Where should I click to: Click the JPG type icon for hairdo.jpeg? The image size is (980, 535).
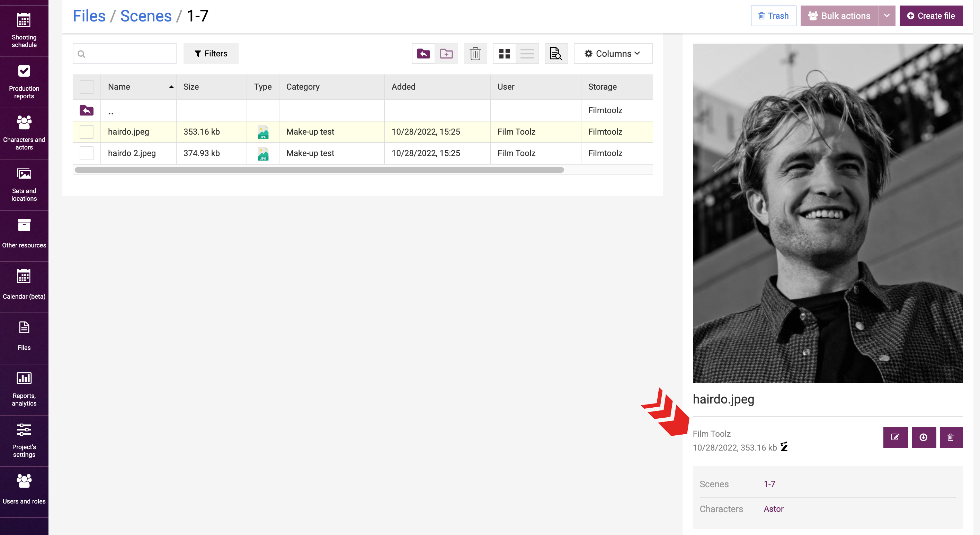click(x=263, y=132)
